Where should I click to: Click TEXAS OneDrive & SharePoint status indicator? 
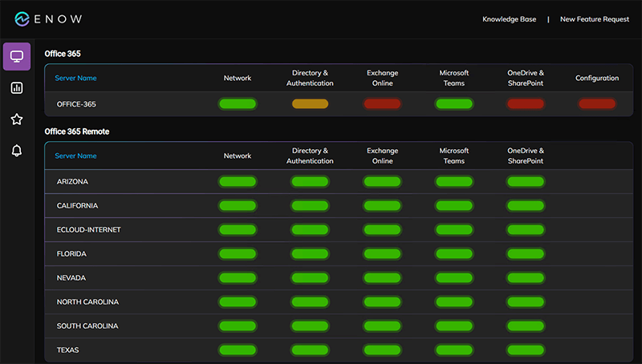pyautogui.click(x=526, y=350)
